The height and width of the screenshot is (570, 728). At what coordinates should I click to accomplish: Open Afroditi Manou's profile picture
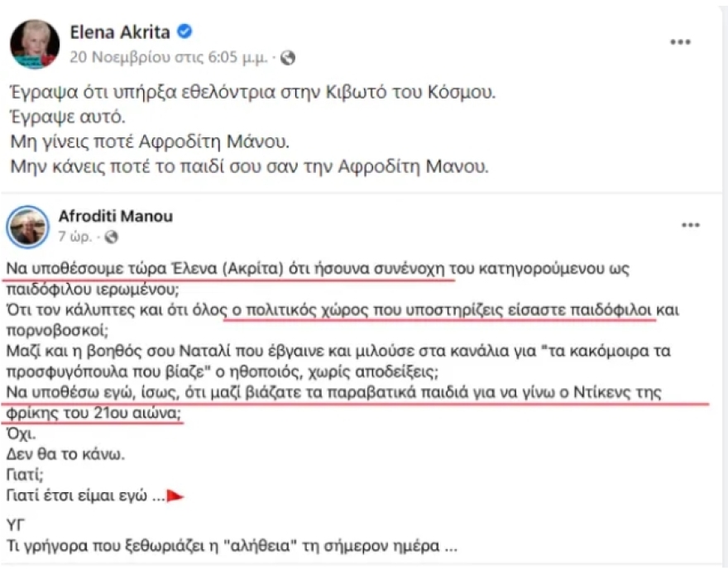click(26, 224)
